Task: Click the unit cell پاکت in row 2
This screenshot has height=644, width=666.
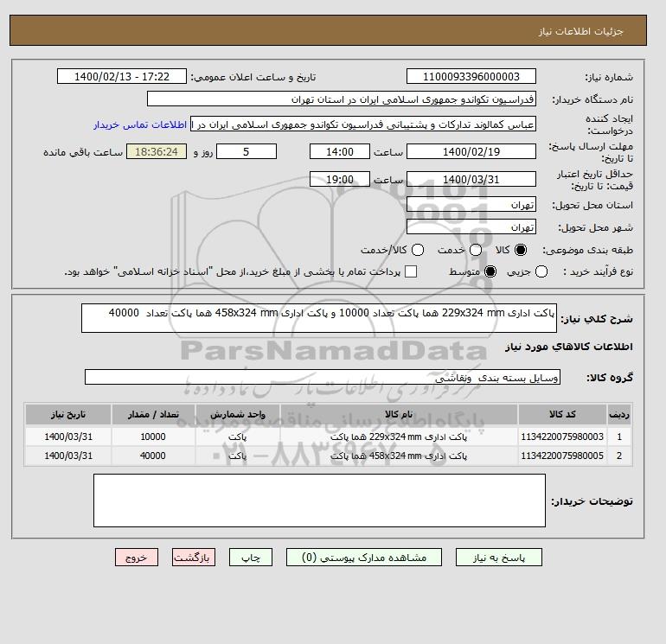Action: point(238,456)
